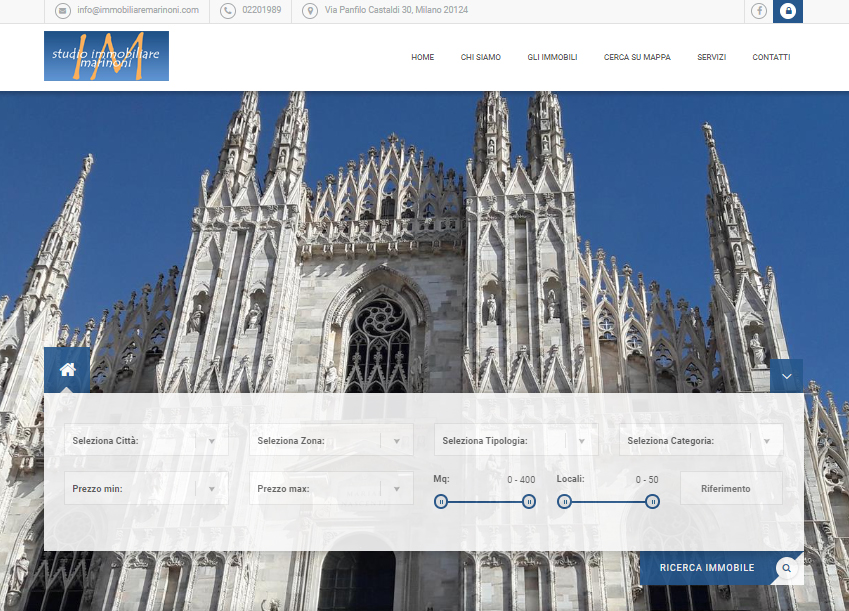Collapse search panel with chevron button
Viewport: 849px width, 611px height.
[x=786, y=376]
